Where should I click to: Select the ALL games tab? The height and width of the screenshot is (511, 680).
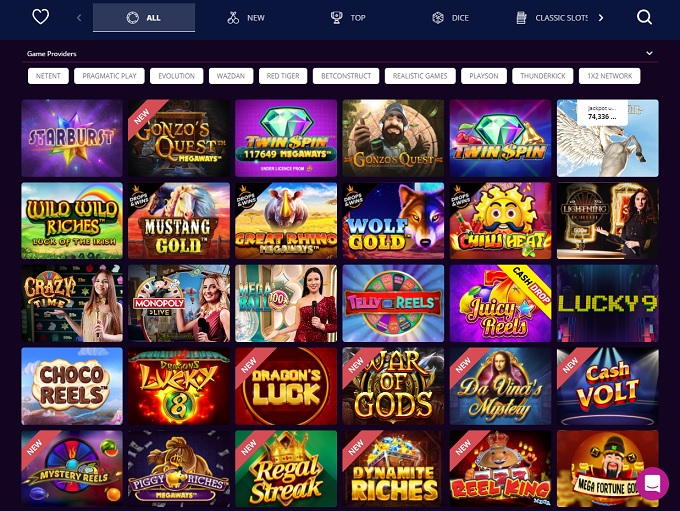[144, 18]
